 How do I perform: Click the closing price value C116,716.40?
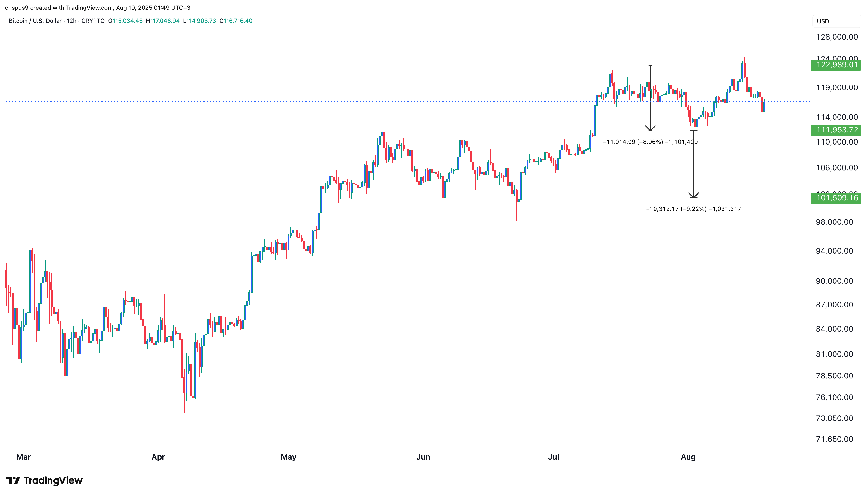(236, 21)
